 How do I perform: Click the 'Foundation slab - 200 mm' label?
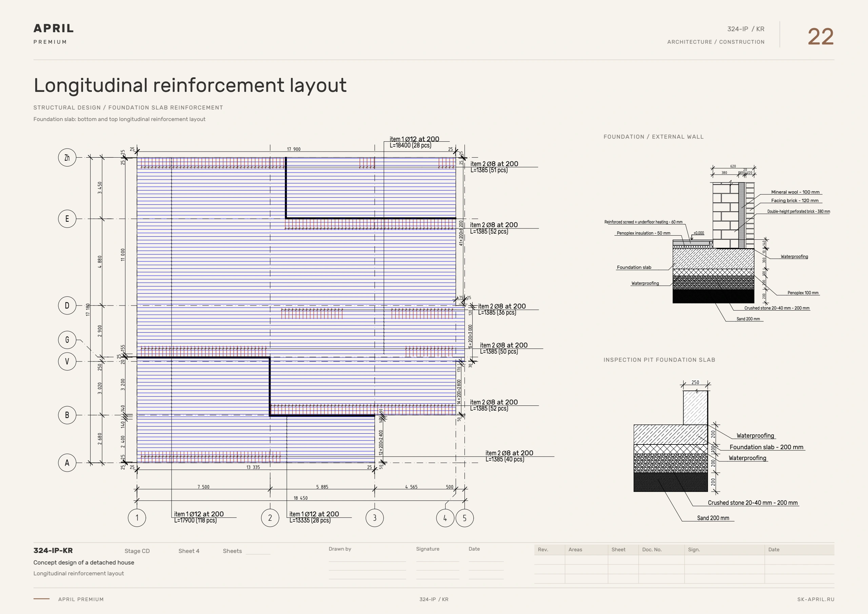pos(766,447)
